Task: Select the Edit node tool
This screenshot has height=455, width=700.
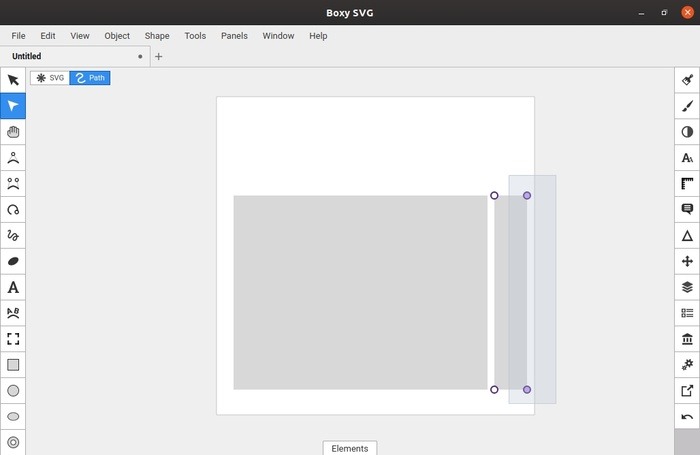Action: click(13, 106)
